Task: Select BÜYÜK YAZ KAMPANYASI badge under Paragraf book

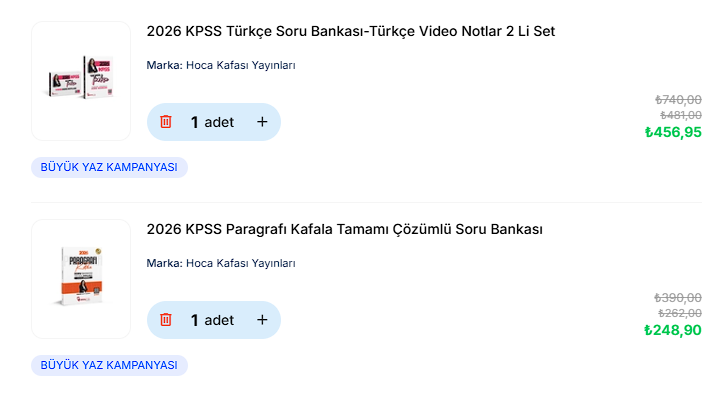Action: click(x=109, y=365)
